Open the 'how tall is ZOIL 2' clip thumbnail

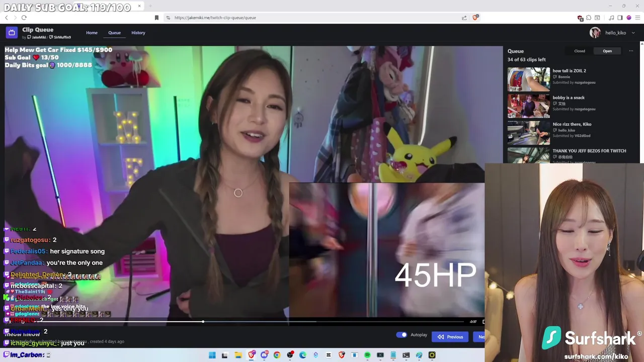[x=528, y=79]
